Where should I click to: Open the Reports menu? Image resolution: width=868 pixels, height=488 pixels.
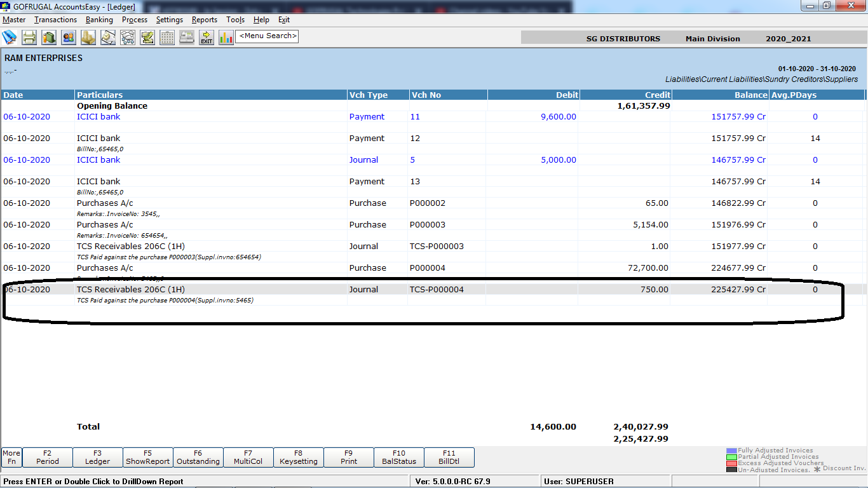click(205, 20)
